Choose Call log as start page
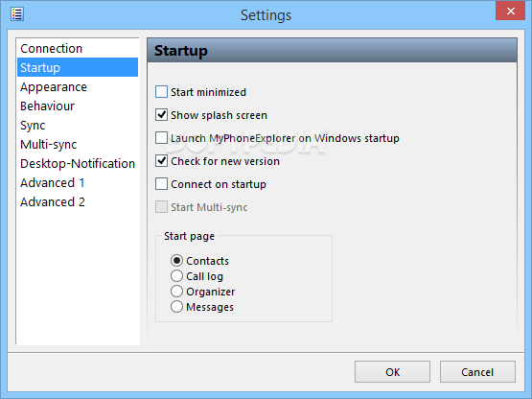 coord(176,275)
